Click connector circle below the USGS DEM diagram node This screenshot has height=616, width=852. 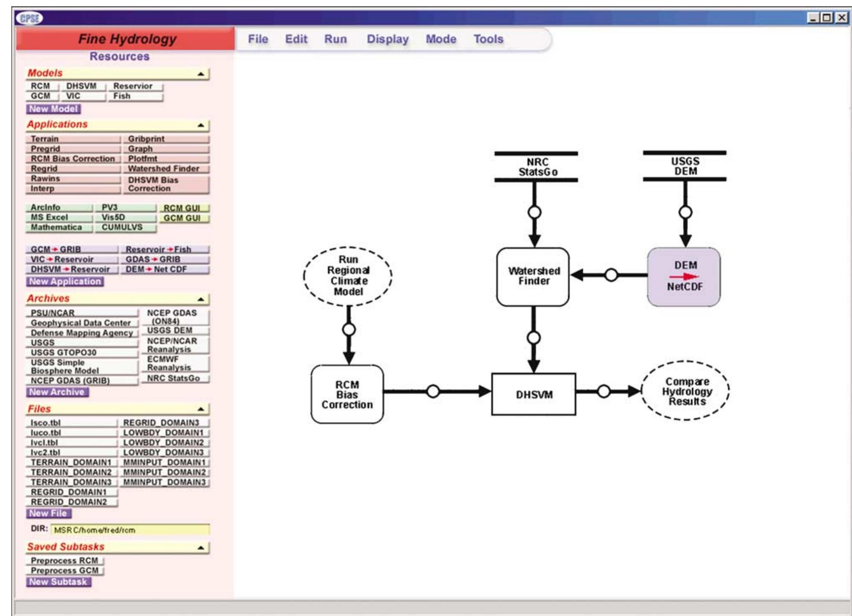click(x=685, y=212)
